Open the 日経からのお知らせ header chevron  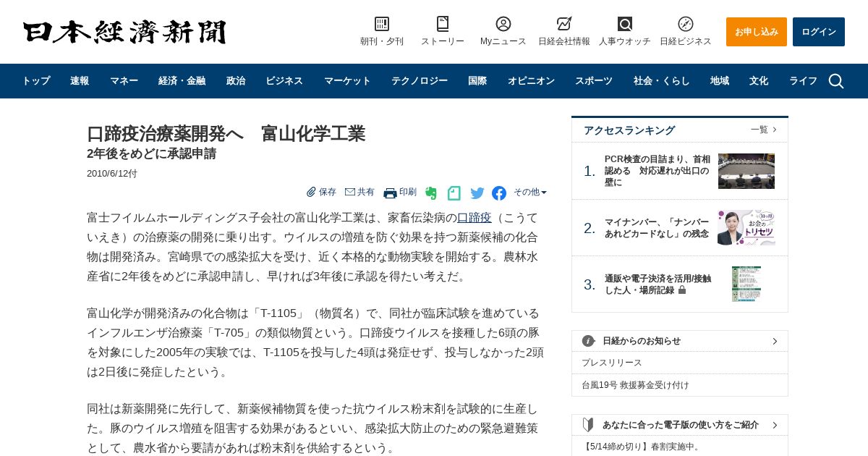[x=775, y=341]
